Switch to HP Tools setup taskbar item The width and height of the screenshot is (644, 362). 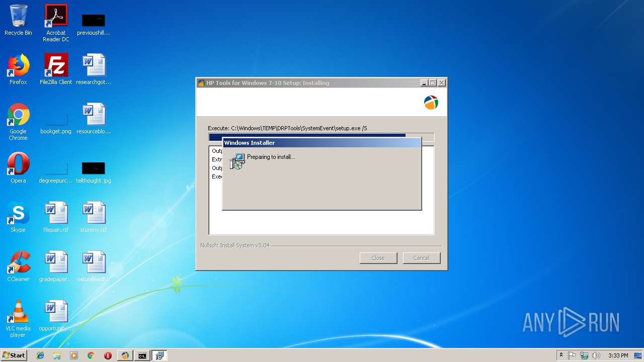[x=125, y=355]
